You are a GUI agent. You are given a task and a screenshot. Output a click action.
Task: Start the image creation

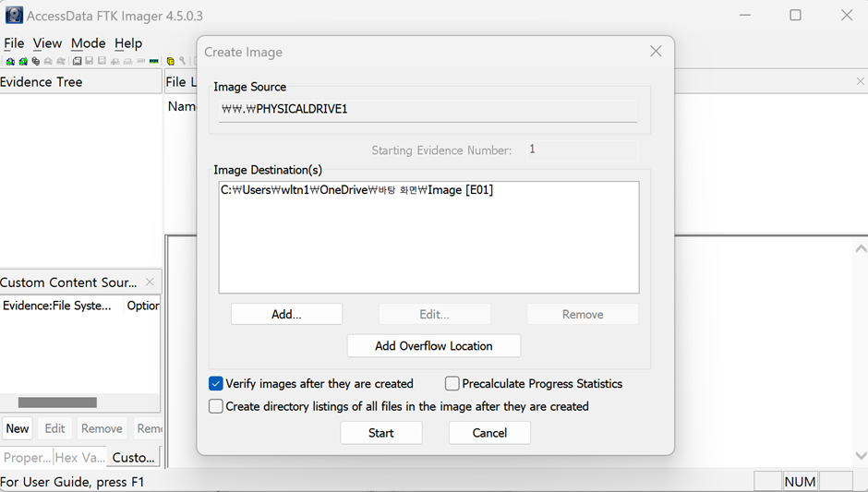pos(380,433)
